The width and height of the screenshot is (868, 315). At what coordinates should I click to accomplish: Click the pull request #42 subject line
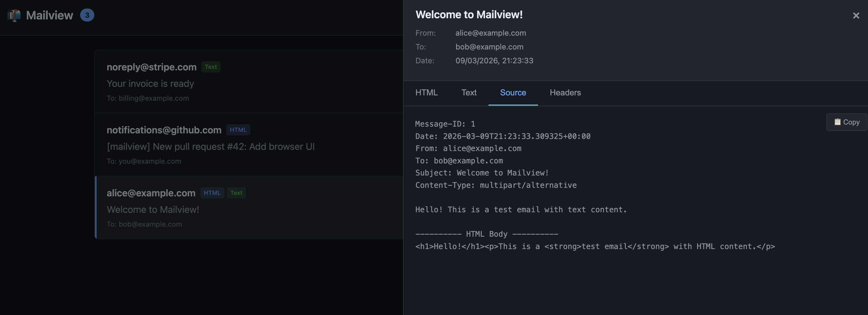[211, 147]
